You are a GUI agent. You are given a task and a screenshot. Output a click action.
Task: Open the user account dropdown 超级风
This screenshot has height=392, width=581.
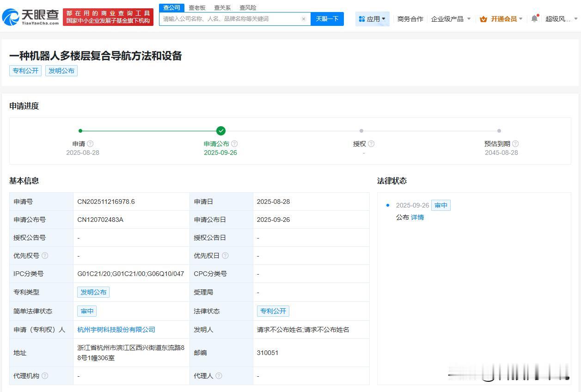[561, 19]
